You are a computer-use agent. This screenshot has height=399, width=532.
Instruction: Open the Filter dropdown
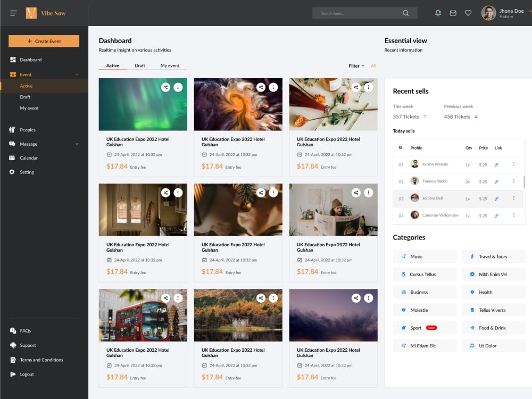pos(356,66)
